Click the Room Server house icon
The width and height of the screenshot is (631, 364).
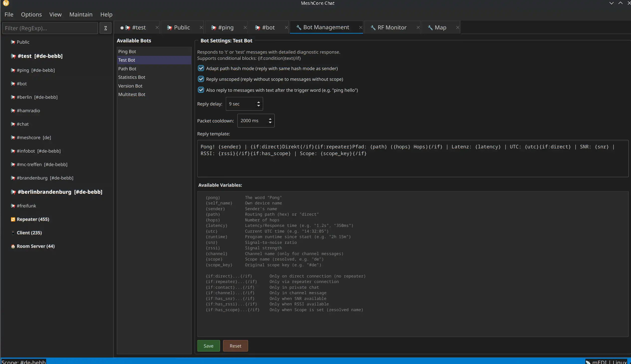click(13, 246)
